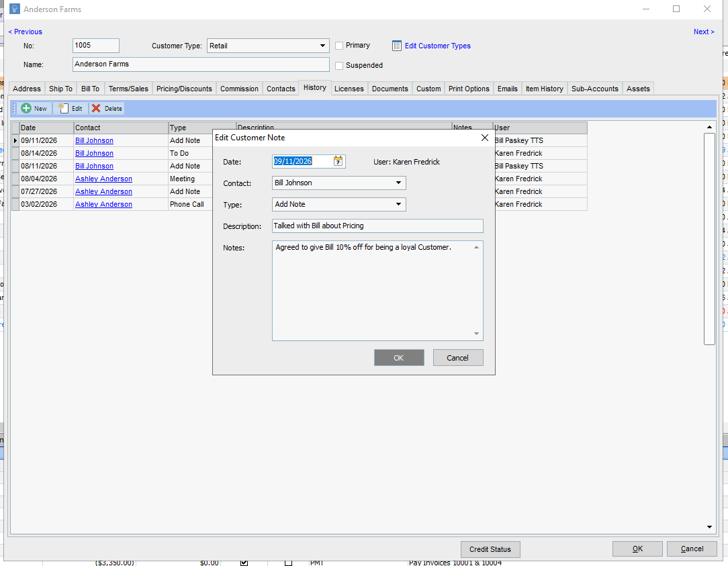Screen dimensions: 728x566
Task: Click into the Notes text area
Action: 377,291
